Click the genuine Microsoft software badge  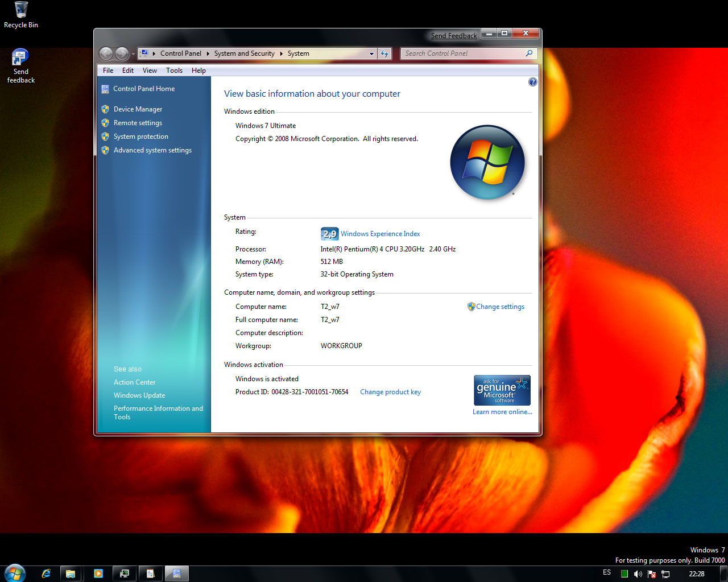[x=502, y=390]
